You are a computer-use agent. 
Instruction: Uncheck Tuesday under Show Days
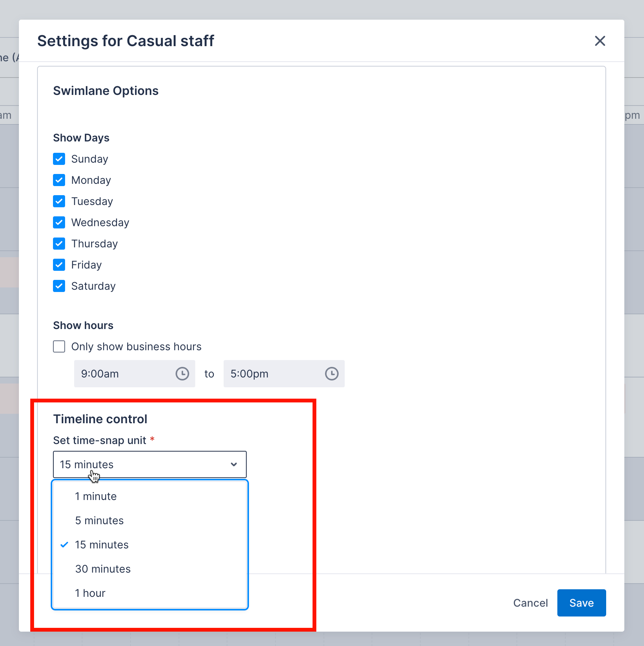click(x=59, y=201)
